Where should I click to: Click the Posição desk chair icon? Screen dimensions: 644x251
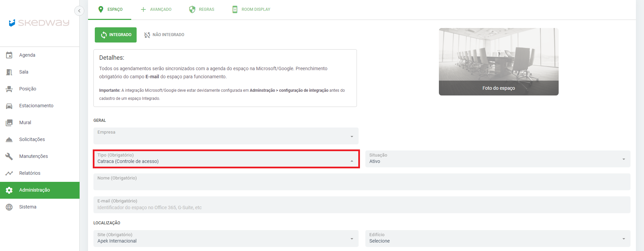9,89
